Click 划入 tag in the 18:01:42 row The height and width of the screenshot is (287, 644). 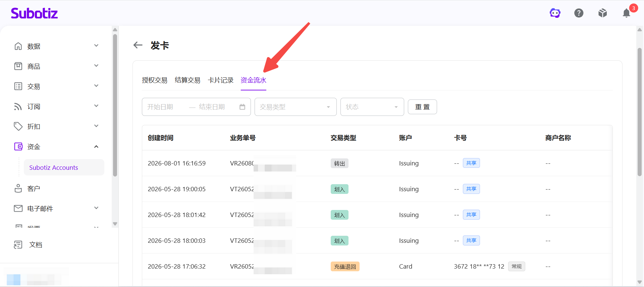(x=339, y=215)
